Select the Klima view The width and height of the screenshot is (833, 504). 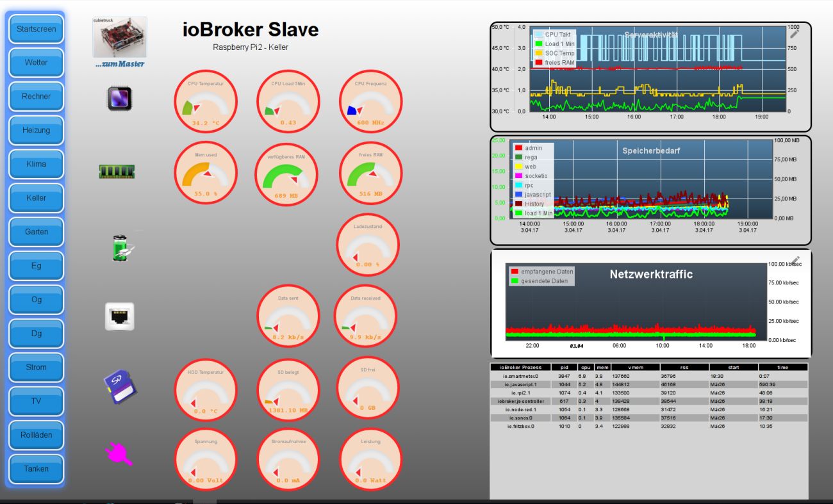point(37,165)
